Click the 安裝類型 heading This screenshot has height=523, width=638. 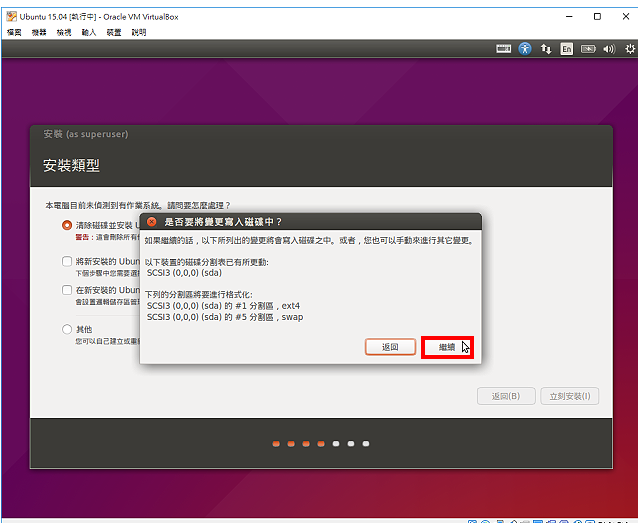coord(71,165)
